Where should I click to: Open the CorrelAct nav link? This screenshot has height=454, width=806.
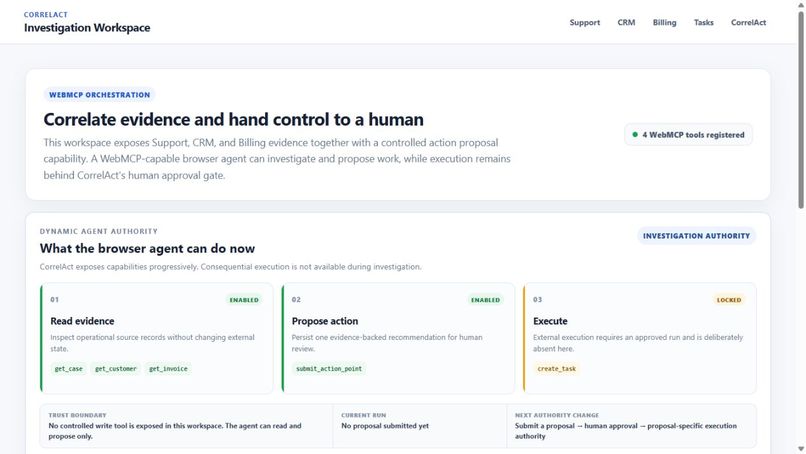(748, 23)
